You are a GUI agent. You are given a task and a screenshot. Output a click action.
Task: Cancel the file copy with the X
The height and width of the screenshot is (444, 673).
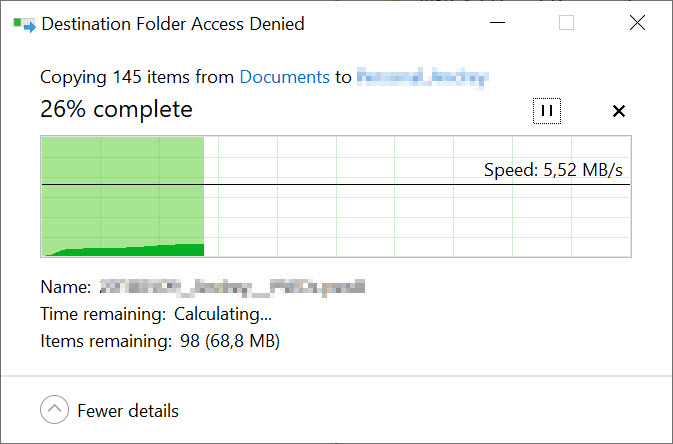coord(618,111)
